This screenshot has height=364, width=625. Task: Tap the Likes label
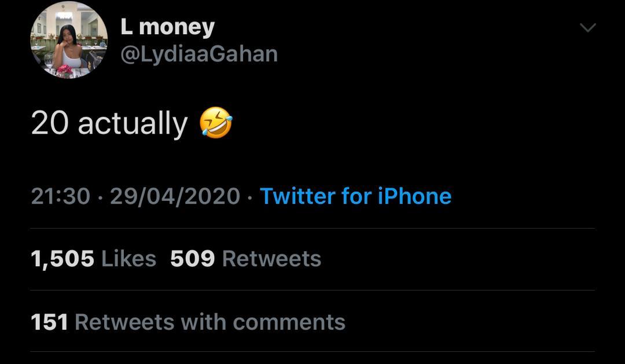tap(128, 259)
